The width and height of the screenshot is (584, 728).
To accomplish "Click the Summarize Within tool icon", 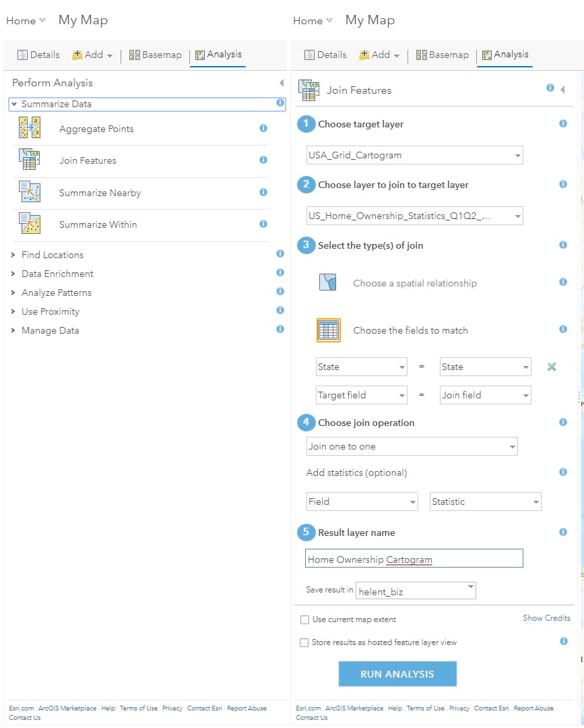I will point(30,224).
